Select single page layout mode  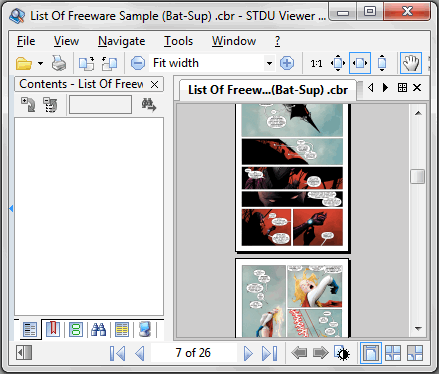click(x=371, y=353)
